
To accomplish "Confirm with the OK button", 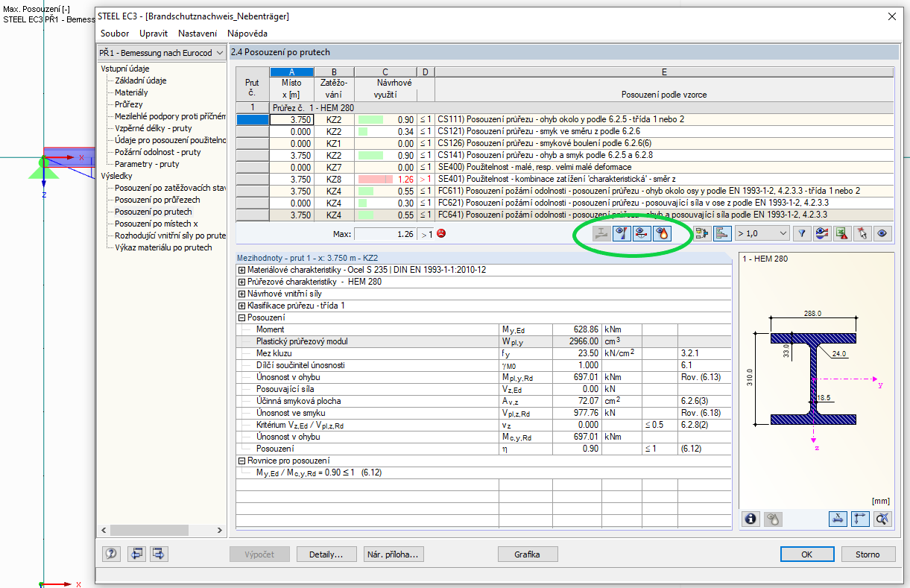I will coord(806,554).
